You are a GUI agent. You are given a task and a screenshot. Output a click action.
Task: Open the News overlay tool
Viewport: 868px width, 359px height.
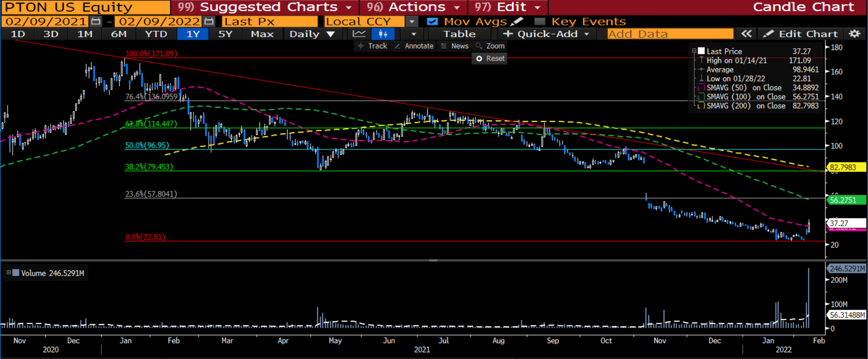454,46
